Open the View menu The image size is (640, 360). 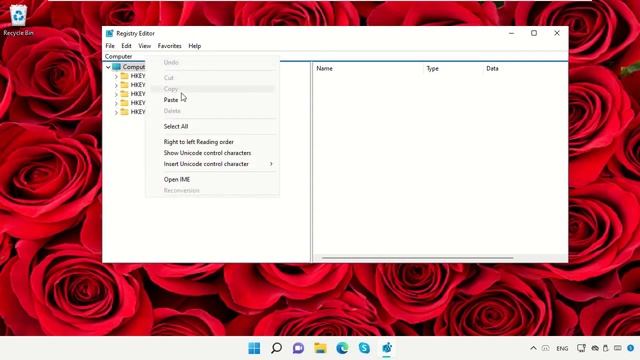[x=144, y=46]
